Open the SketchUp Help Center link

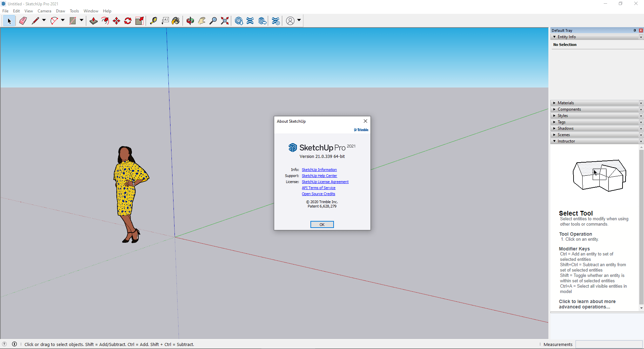click(319, 176)
